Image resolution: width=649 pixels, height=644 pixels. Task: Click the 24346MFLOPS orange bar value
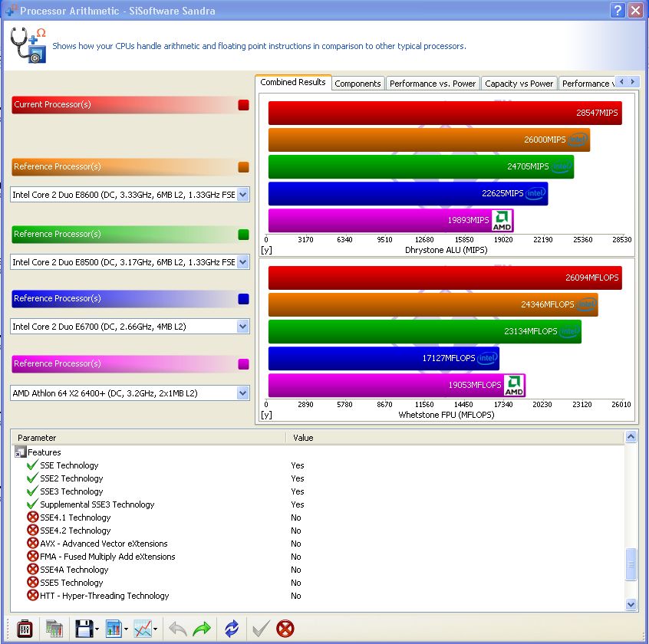click(x=547, y=304)
